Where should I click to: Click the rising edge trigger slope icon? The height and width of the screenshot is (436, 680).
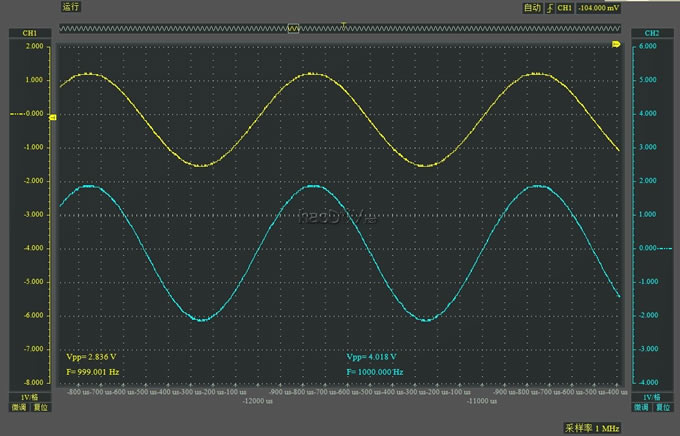tap(549, 7)
